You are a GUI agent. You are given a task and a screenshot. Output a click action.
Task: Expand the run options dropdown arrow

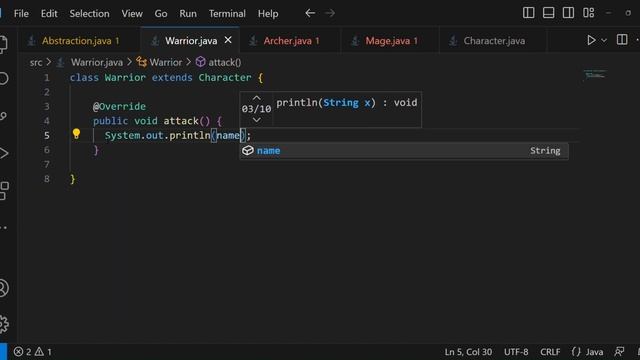click(x=604, y=40)
